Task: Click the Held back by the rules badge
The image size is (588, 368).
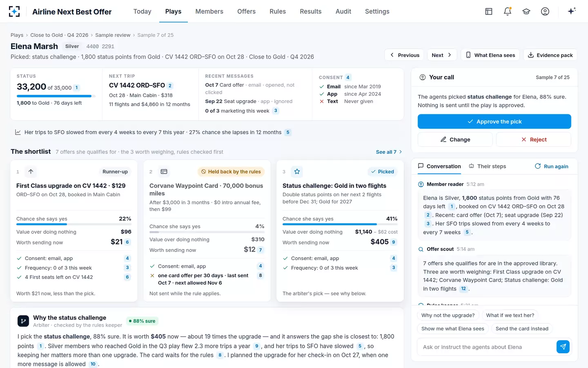Action: (x=231, y=172)
